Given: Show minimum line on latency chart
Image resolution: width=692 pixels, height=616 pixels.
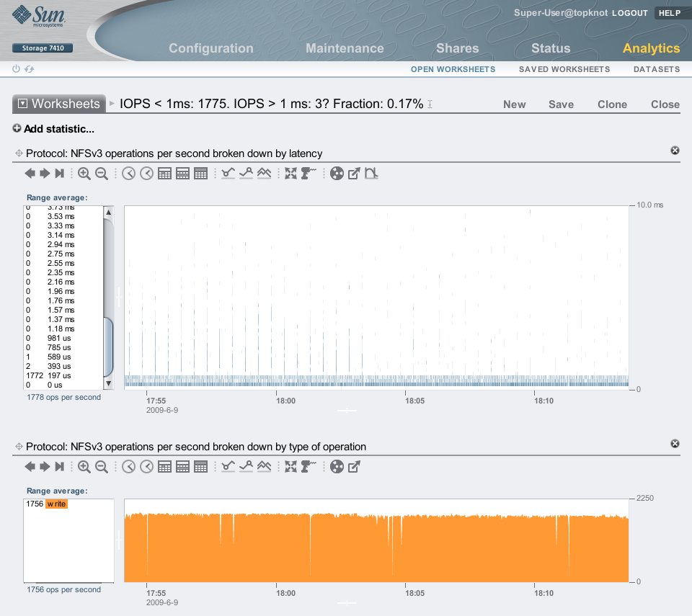Looking at the screenshot, I should tap(229, 174).
